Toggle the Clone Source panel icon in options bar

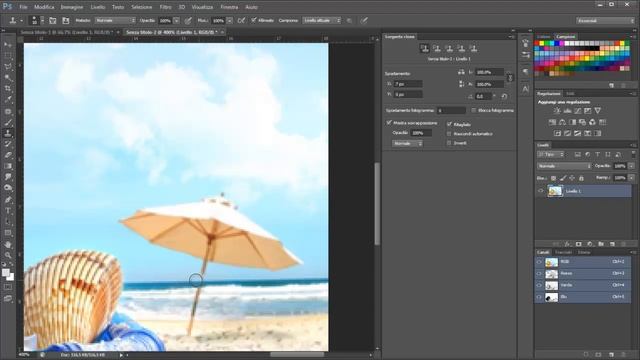[x=66, y=20]
